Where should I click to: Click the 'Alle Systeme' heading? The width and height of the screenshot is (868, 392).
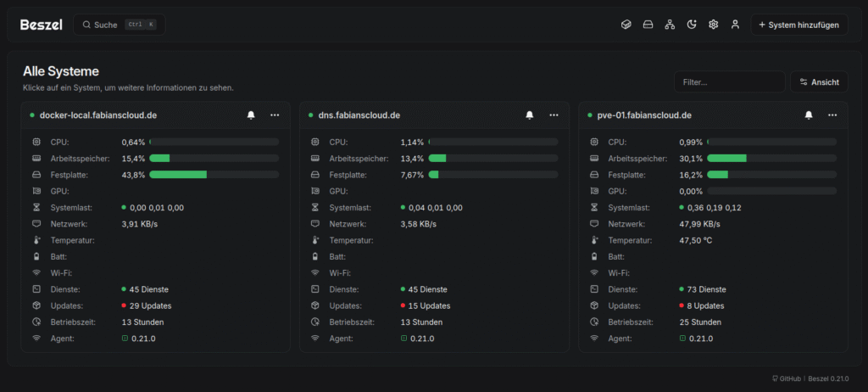coord(61,71)
